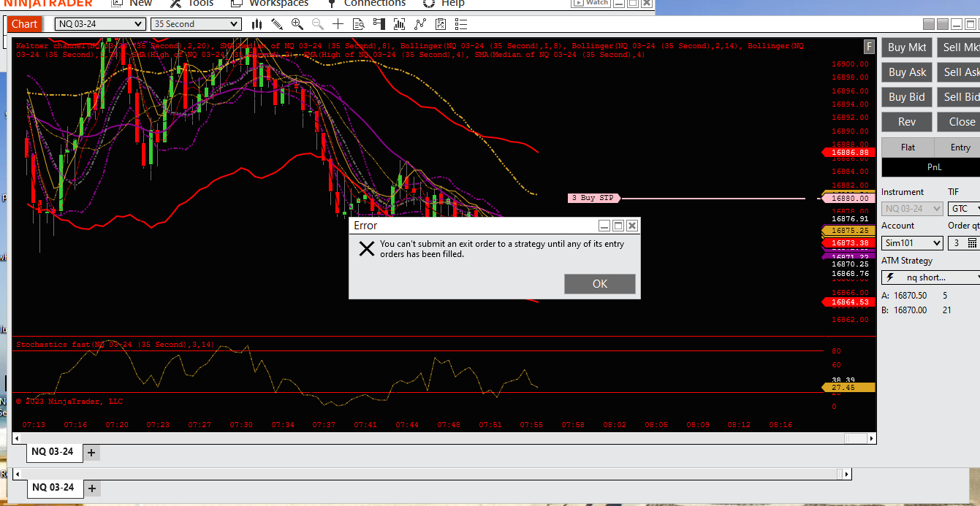Open the Tools menu
Viewport: 980px width, 506px height.
(x=192, y=3)
